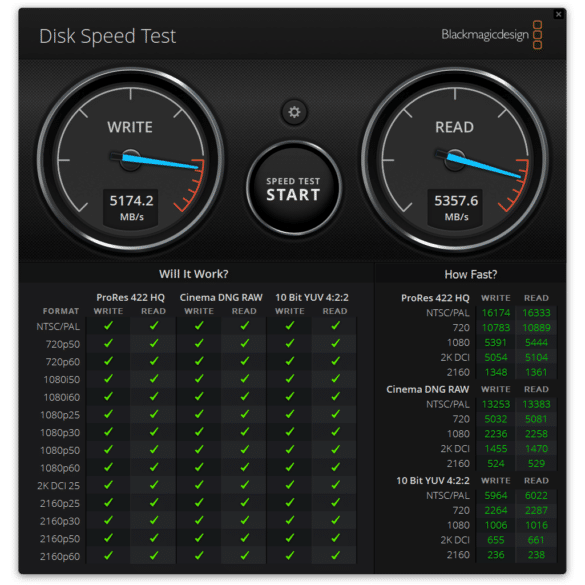The image size is (585, 585).
Task: Select 10 Bit YUV 2160 read value 238
Action: [x=536, y=555]
